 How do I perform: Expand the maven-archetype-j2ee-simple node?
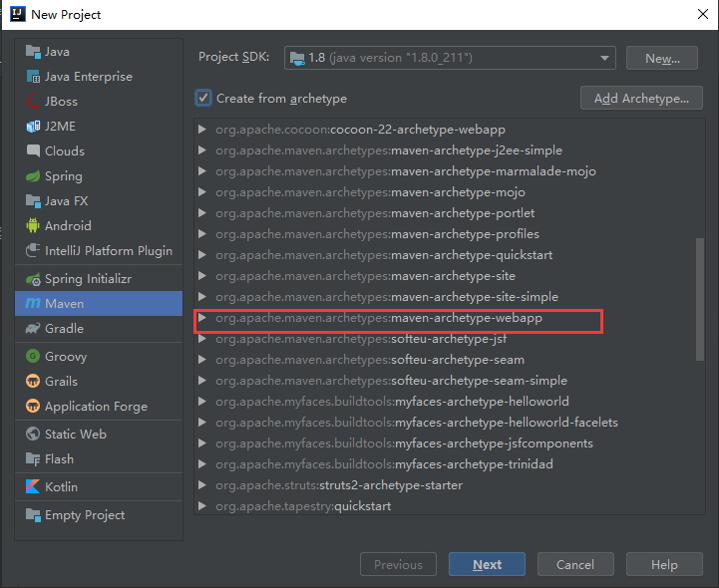pyautogui.click(x=201, y=150)
